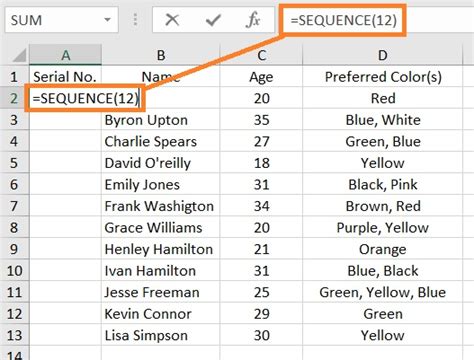Cancel the formula entry with X icon
Screen dimensions: 474x360
[172, 20]
